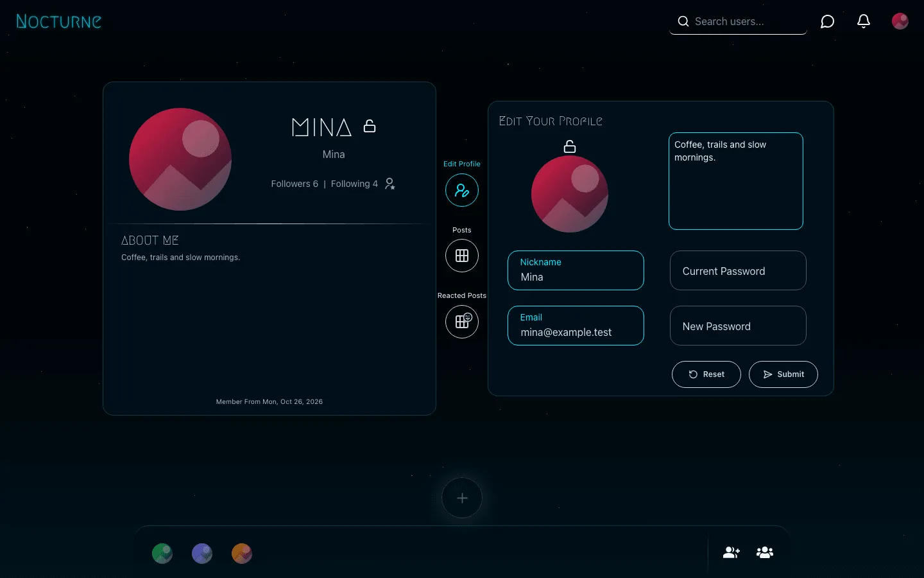
Task: Change the avatar in Edit Your Profile
Action: (570, 194)
